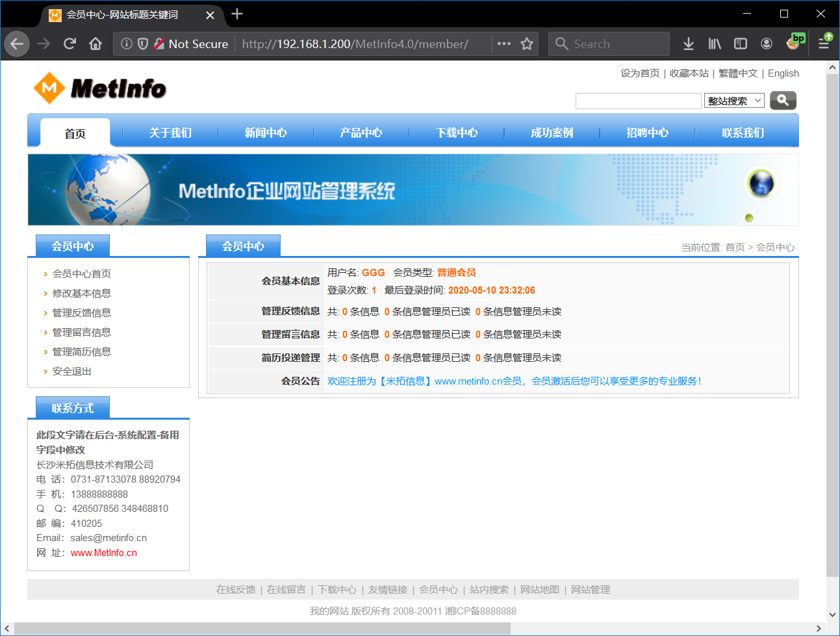Click the site search text box
Image resolution: width=840 pixels, height=636 pixels.
(x=638, y=101)
